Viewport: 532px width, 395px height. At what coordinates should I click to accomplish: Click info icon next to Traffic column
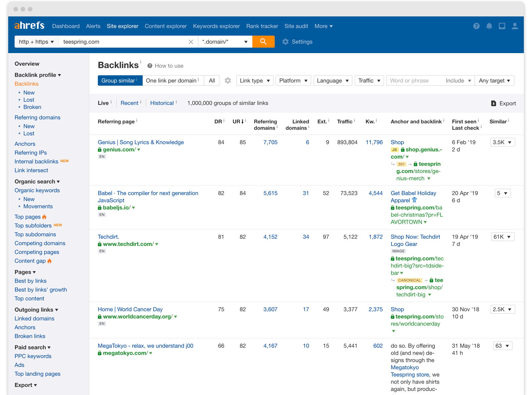tap(354, 120)
